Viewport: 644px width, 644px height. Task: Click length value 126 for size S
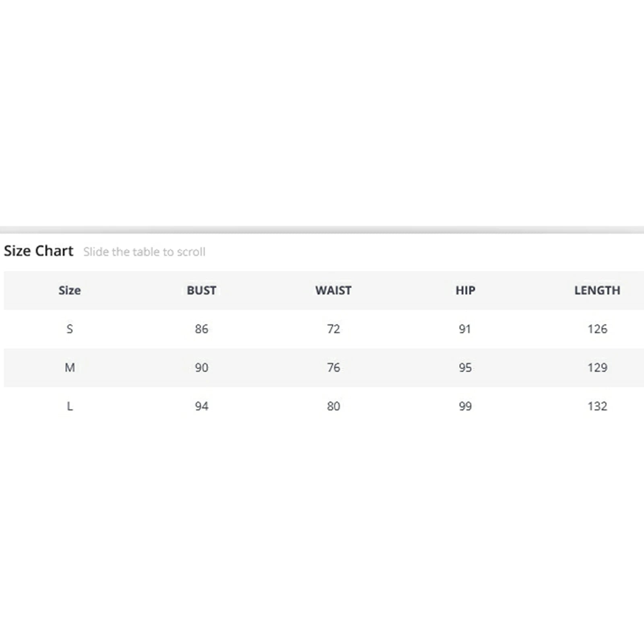tap(597, 329)
